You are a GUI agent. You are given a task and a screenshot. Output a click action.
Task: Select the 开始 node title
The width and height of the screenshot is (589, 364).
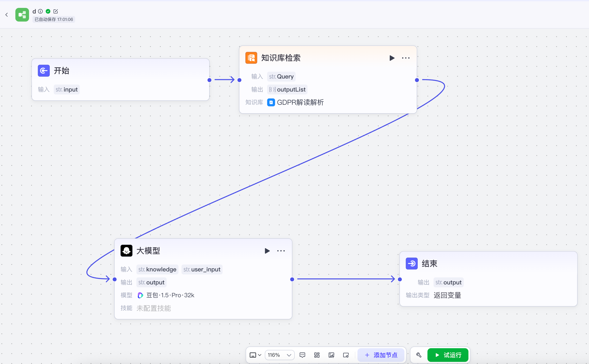click(61, 71)
